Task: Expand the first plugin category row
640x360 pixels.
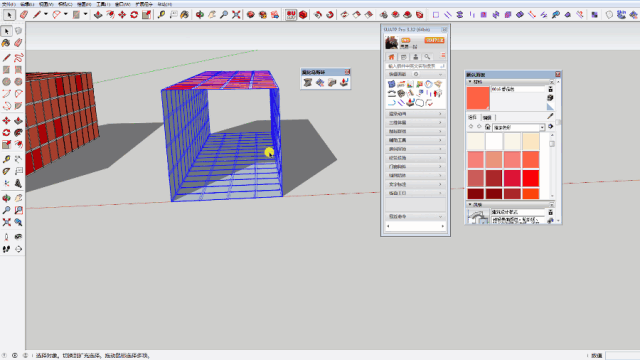Action: 415,114
